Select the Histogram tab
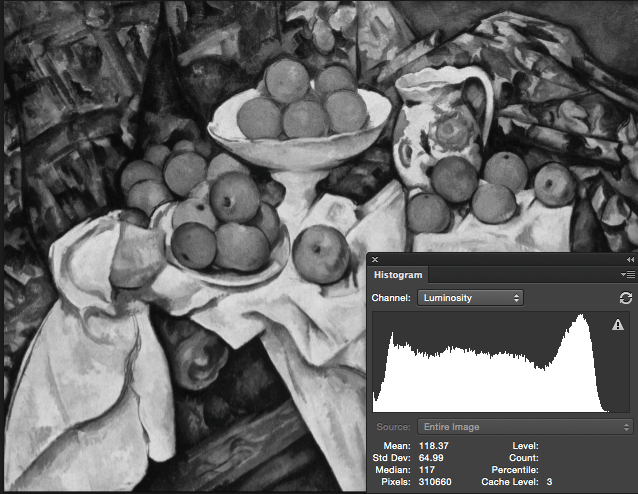The width and height of the screenshot is (638, 494). [x=398, y=275]
